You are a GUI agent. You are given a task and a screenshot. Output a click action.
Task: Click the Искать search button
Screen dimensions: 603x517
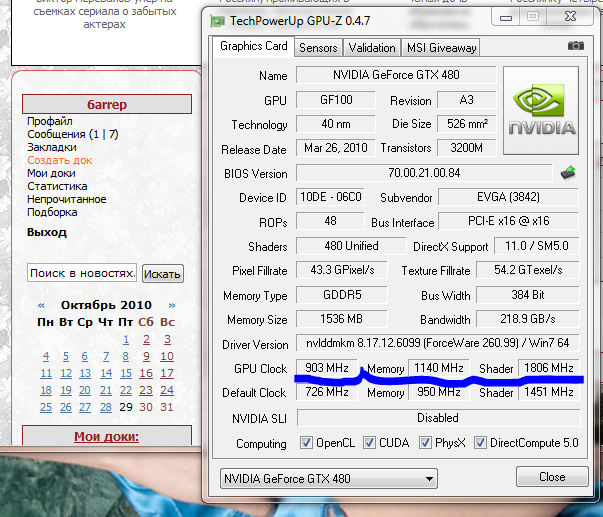[162, 274]
